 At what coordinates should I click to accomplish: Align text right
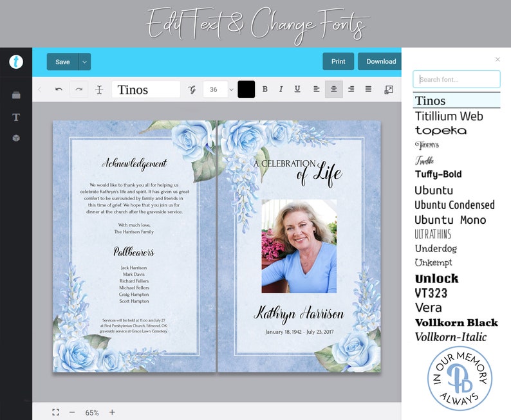click(351, 89)
